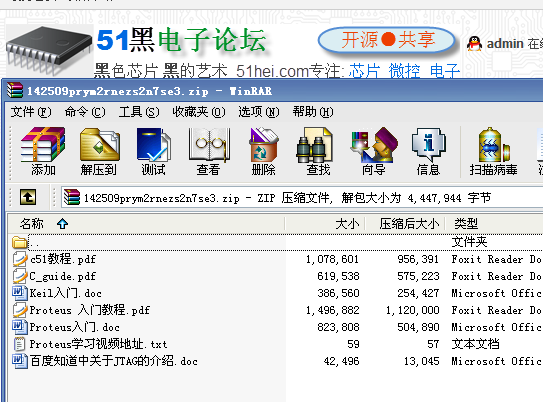Click the 查找 (Find) binoculars icon
Image resolution: width=543 pixels, height=402 pixels.
pyautogui.click(x=315, y=145)
